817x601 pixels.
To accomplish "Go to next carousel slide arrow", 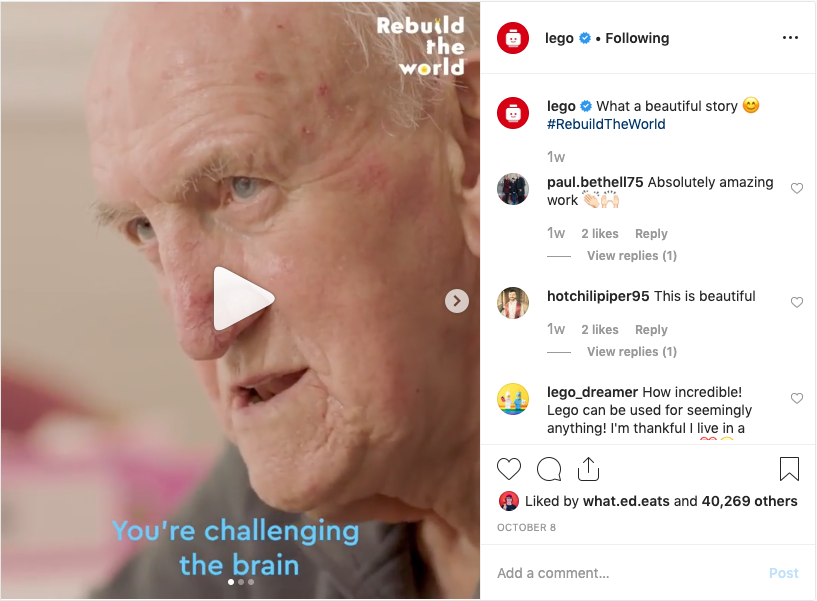I will 456,301.
